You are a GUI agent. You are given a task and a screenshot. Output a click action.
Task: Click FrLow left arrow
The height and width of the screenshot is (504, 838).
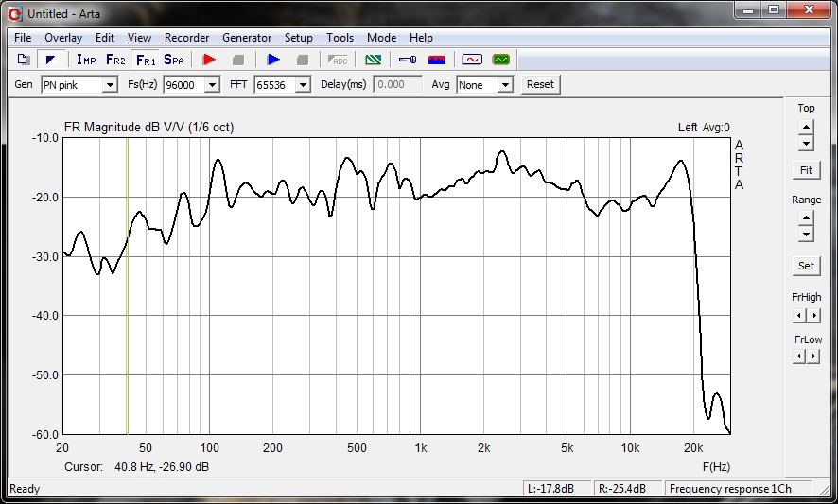pyautogui.click(x=799, y=356)
